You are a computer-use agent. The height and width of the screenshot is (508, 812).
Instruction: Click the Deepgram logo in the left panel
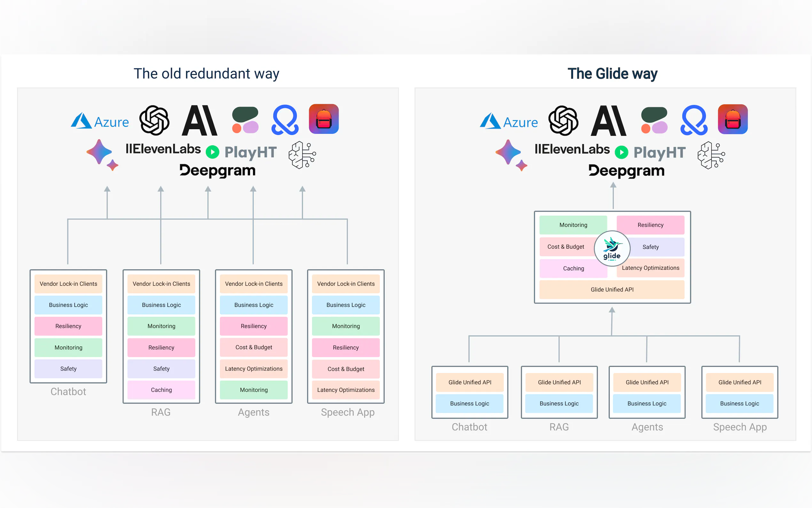(217, 170)
